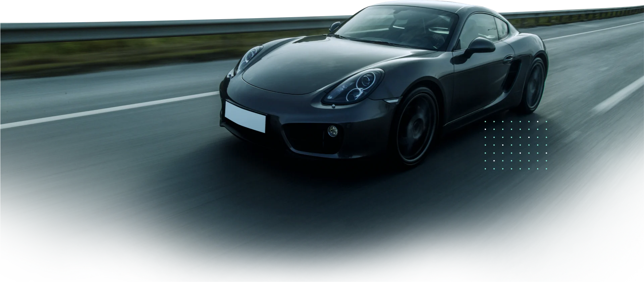Viewport: 644px width, 282px height.
Task: Click the large headlight nearest the front wheel
Action: coord(356,86)
